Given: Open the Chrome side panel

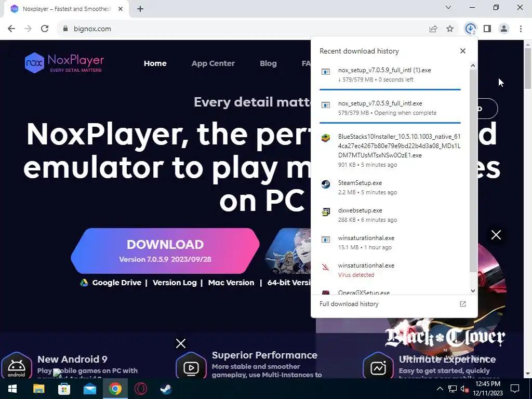Looking at the screenshot, I should click(x=487, y=29).
